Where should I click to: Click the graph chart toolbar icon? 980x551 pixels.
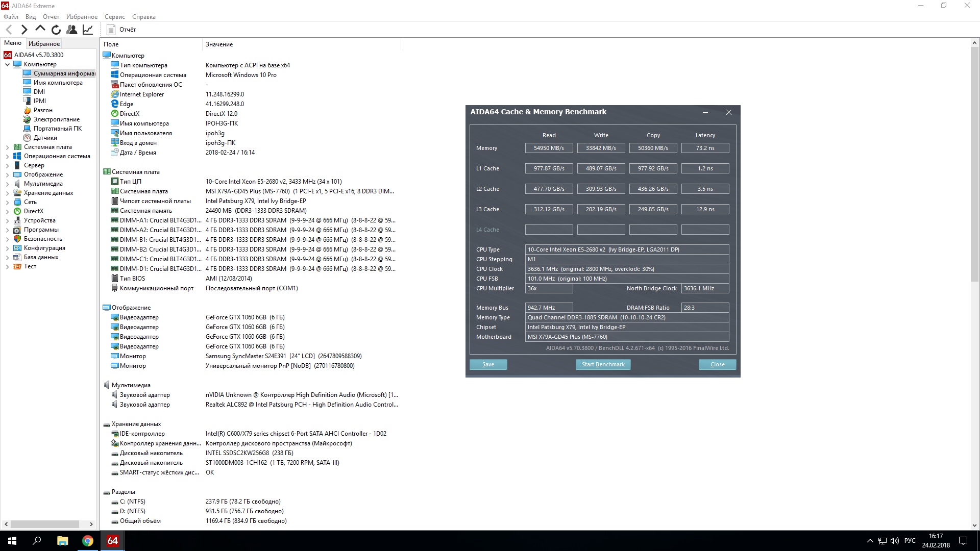[88, 30]
